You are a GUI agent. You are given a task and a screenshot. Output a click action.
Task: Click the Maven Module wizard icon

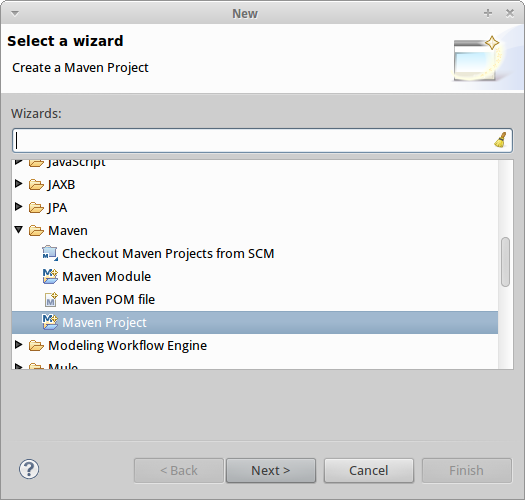pos(50,276)
